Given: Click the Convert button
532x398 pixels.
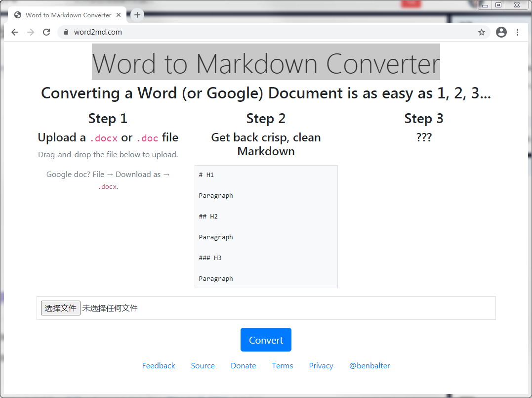Looking at the screenshot, I should click(266, 340).
